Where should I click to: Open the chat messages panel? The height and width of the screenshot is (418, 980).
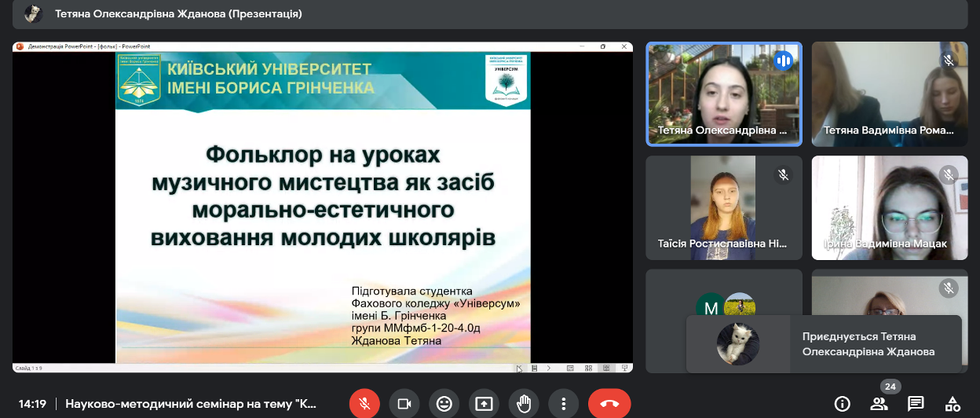916,404
